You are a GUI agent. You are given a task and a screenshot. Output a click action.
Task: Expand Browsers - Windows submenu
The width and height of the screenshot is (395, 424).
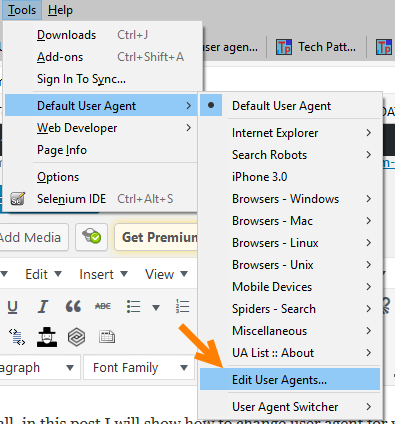pyautogui.click(x=290, y=199)
